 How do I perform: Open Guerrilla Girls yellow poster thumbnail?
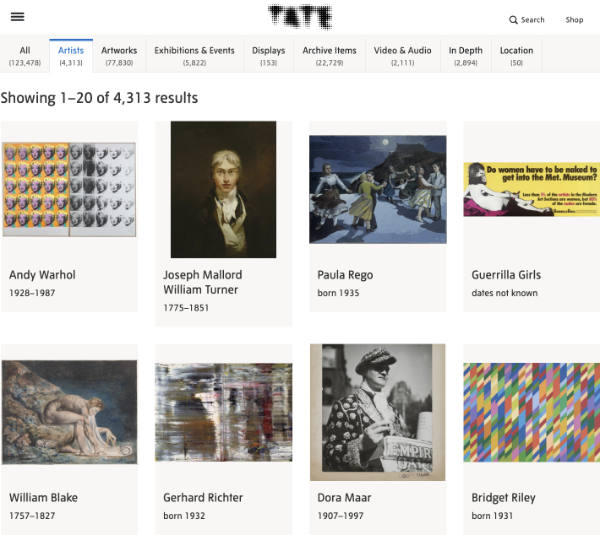click(532, 189)
